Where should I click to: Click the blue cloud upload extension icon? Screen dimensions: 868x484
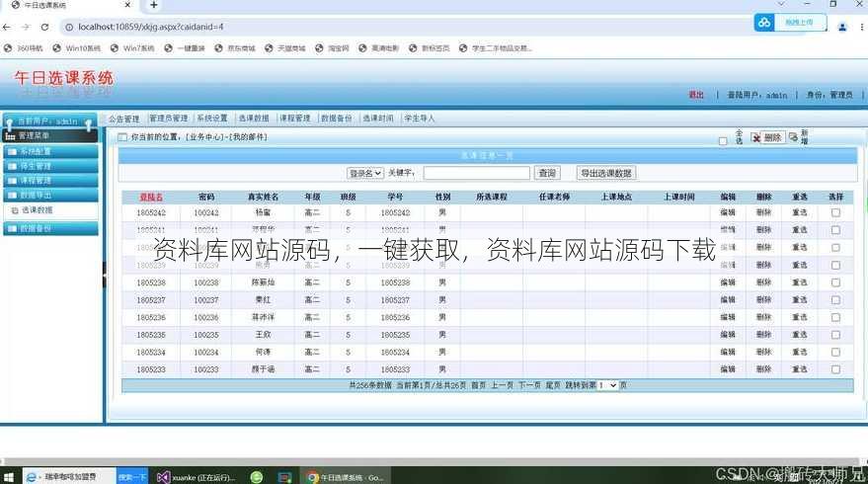pos(764,23)
